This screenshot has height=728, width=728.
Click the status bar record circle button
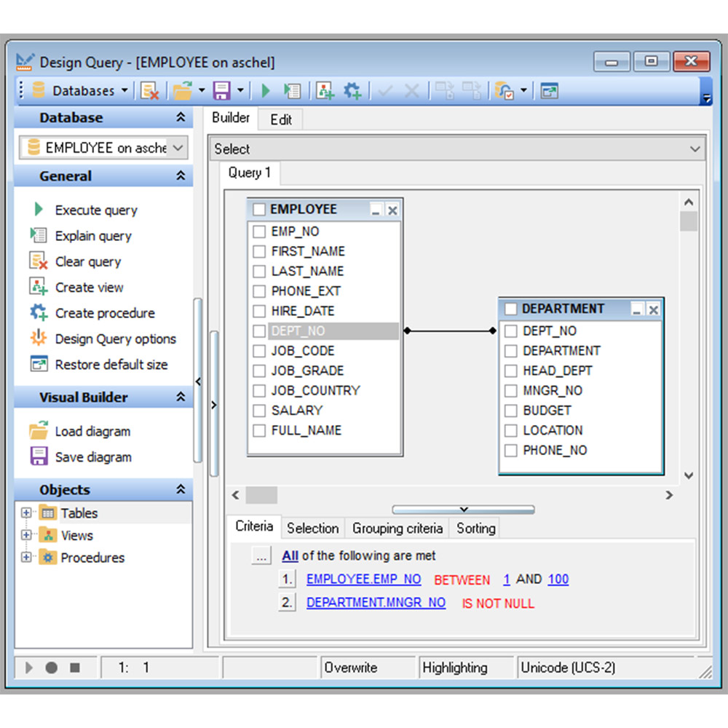[52, 668]
